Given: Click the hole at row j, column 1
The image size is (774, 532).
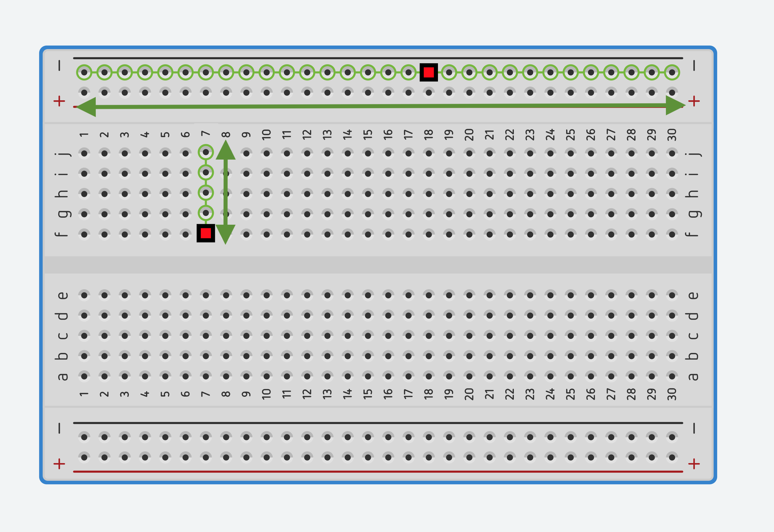Looking at the screenshot, I should coord(84,153).
